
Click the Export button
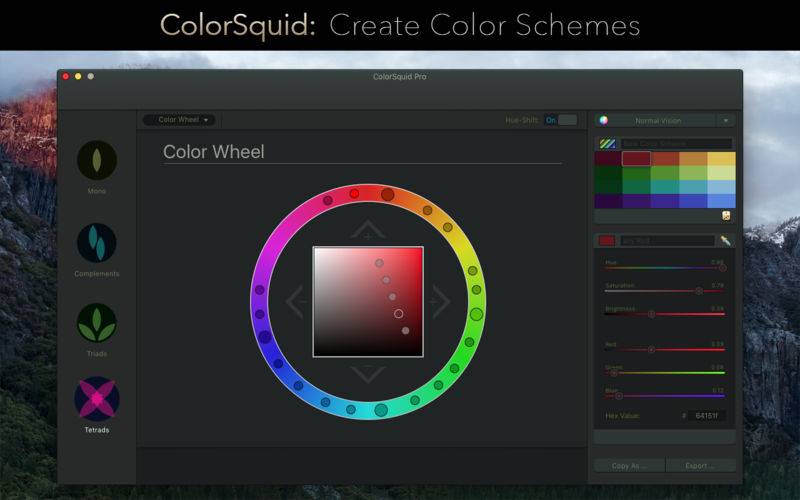tap(701, 466)
